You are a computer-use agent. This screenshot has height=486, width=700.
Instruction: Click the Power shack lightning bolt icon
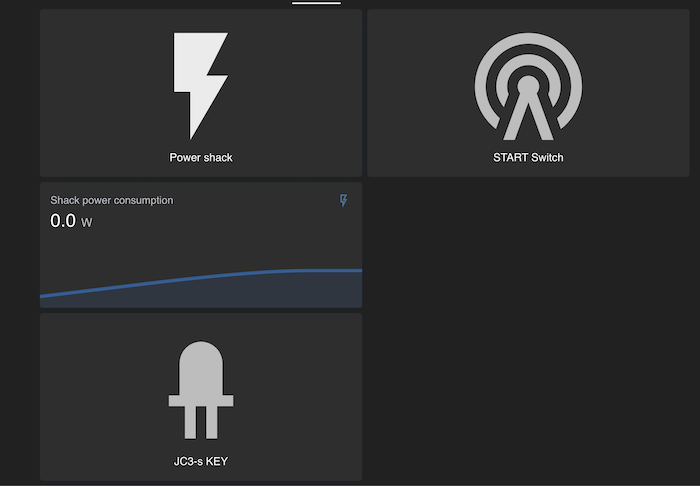pos(201,85)
